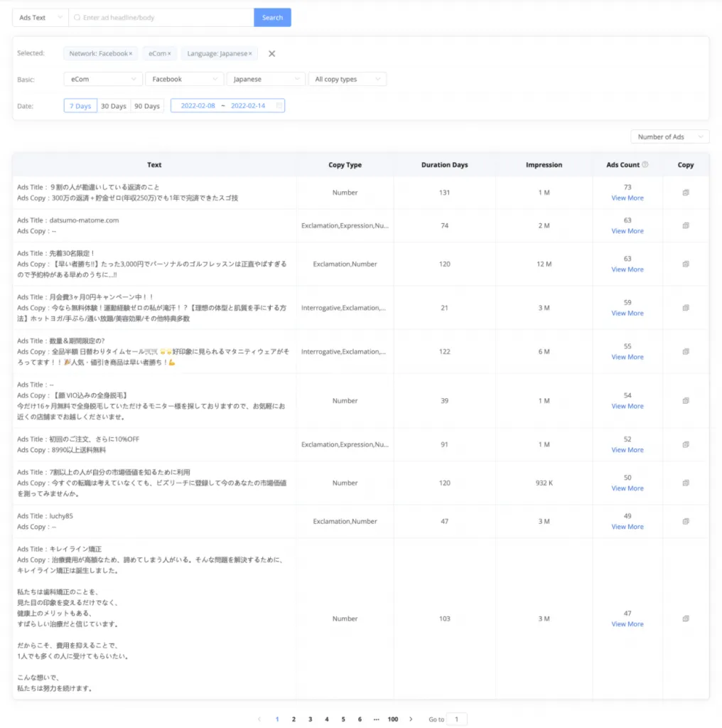The image size is (722, 728).
Task: Go to next page arrow
Action: coord(411,719)
